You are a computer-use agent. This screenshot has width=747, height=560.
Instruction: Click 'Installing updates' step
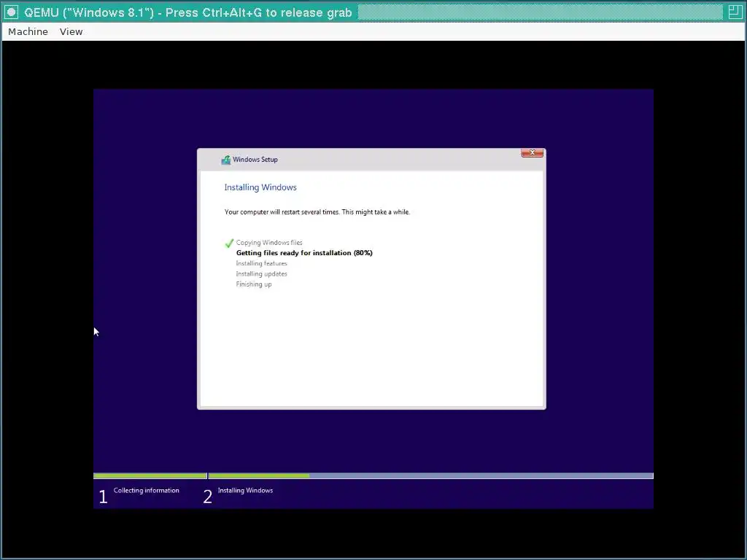(262, 274)
